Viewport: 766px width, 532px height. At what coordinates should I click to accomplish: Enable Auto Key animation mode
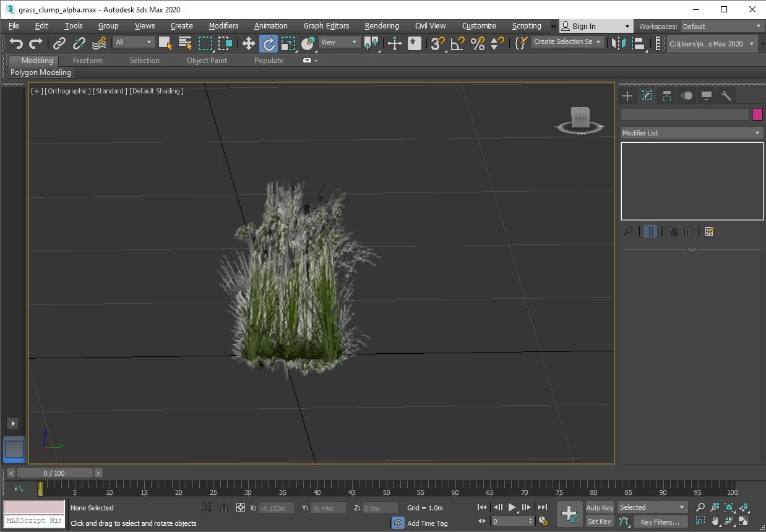(x=600, y=508)
